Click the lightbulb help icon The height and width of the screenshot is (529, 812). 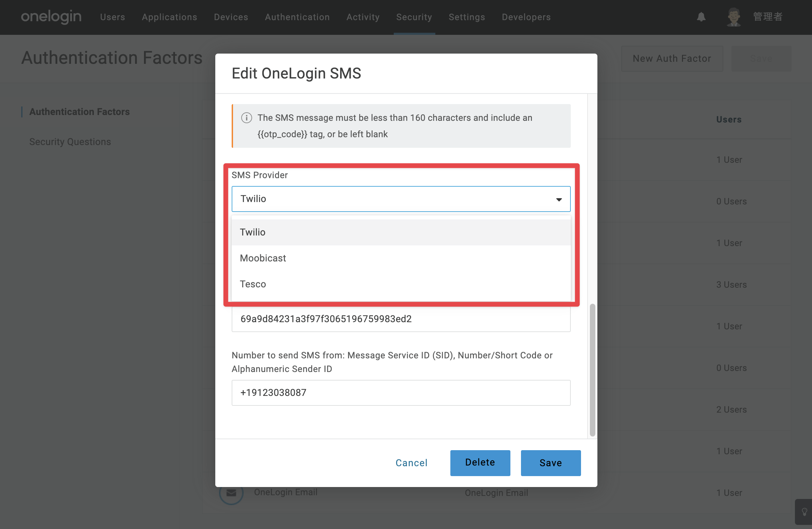click(x=804, y=512)
